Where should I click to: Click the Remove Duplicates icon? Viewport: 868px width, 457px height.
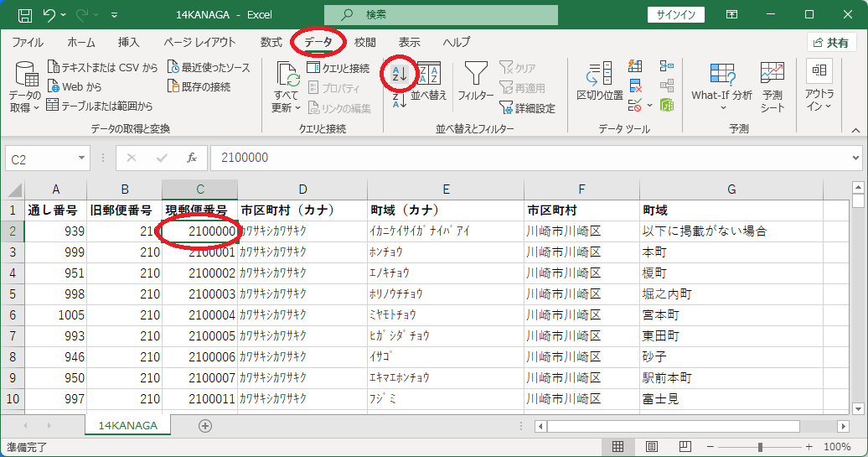tap(635, 86)
